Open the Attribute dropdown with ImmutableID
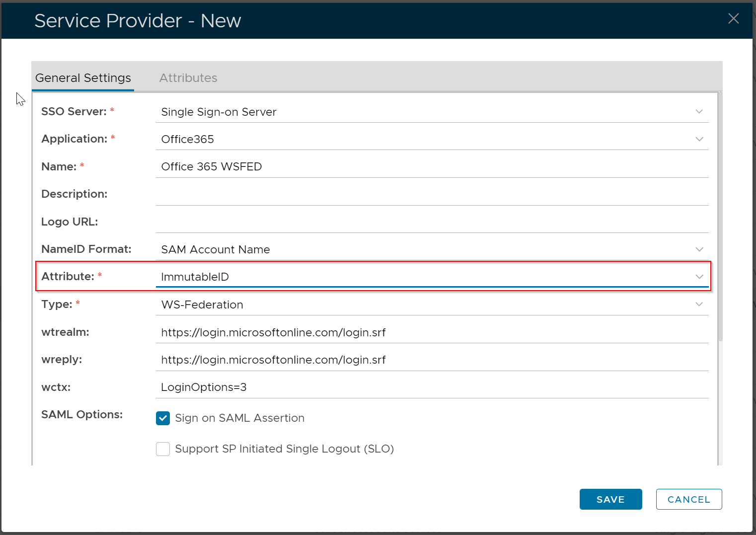Viewport: 756px width, 535px height. click(699, 277)
